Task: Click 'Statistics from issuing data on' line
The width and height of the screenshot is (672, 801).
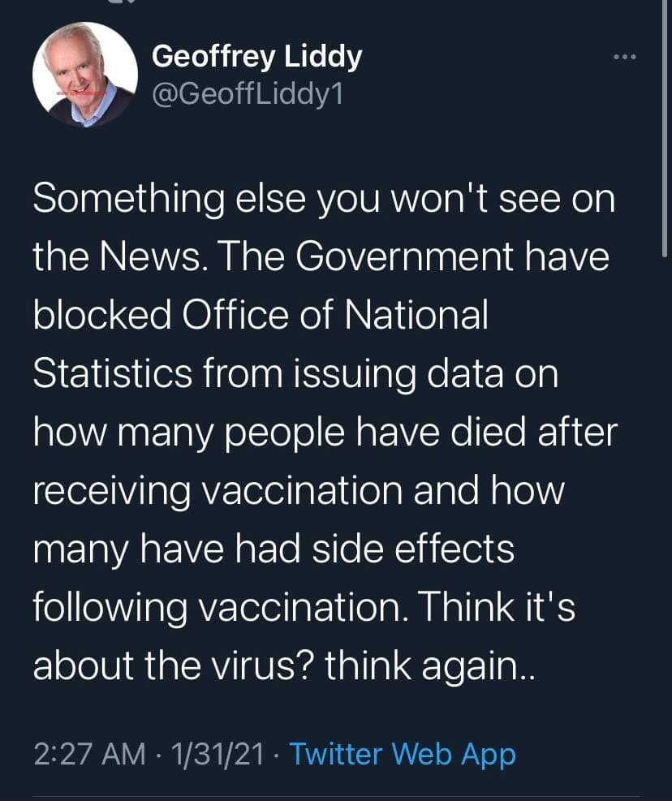Action: (x=295, y=374)
